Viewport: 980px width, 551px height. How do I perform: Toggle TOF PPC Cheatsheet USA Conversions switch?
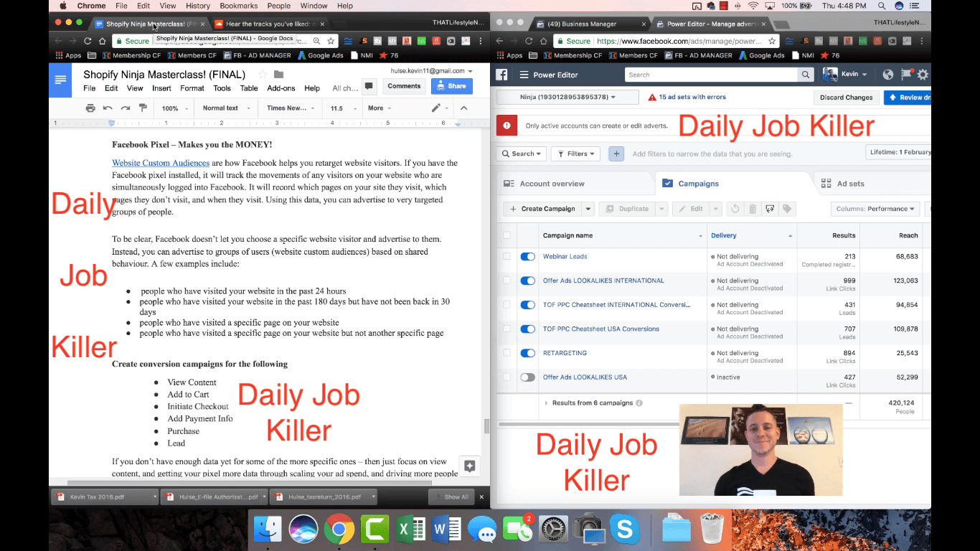pos(527,329)
